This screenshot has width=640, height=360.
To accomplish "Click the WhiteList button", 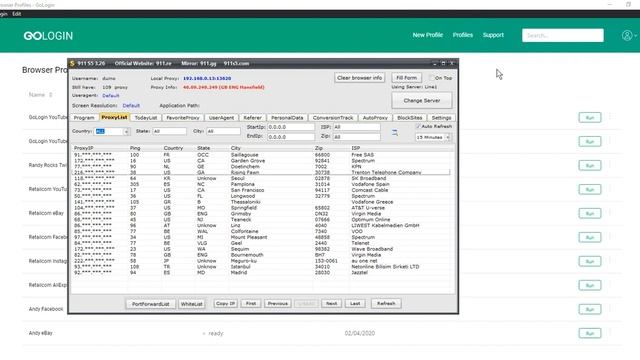I will tap(191, 304).
